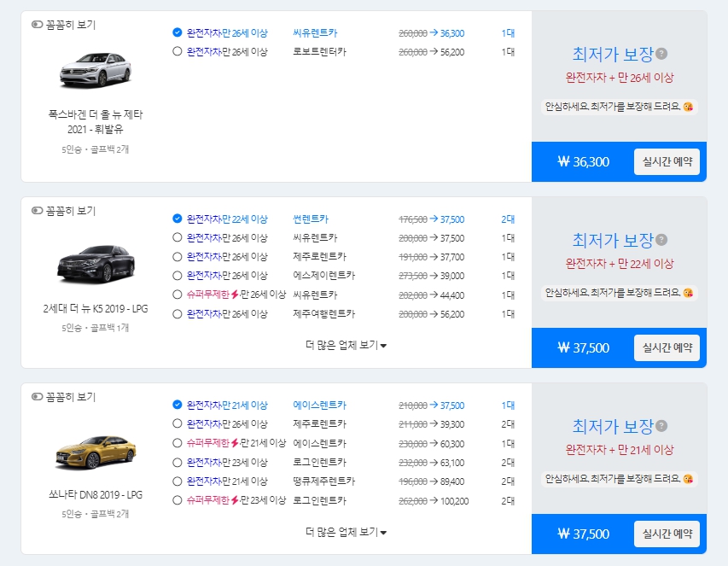Click 로보트렌터카 company name

point(319,51)
